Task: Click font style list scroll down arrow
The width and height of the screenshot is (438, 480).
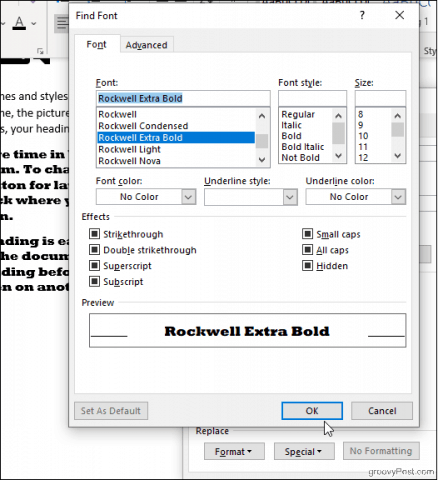Action: tap(339, 156)
